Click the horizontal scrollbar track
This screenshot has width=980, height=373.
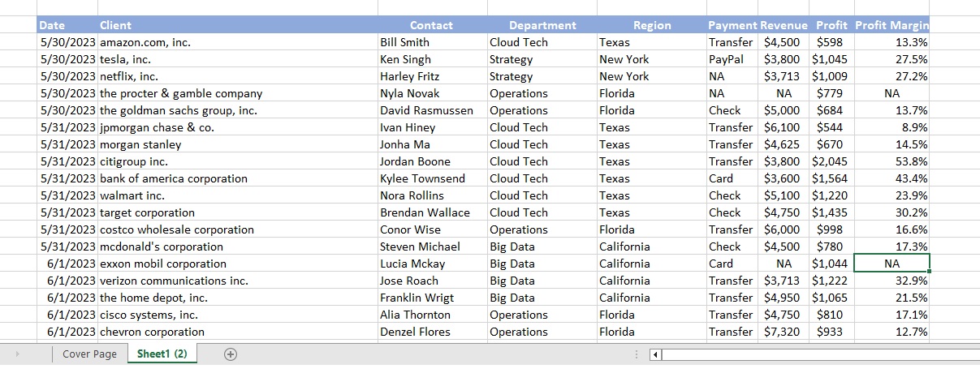click(x=812, y=354)
